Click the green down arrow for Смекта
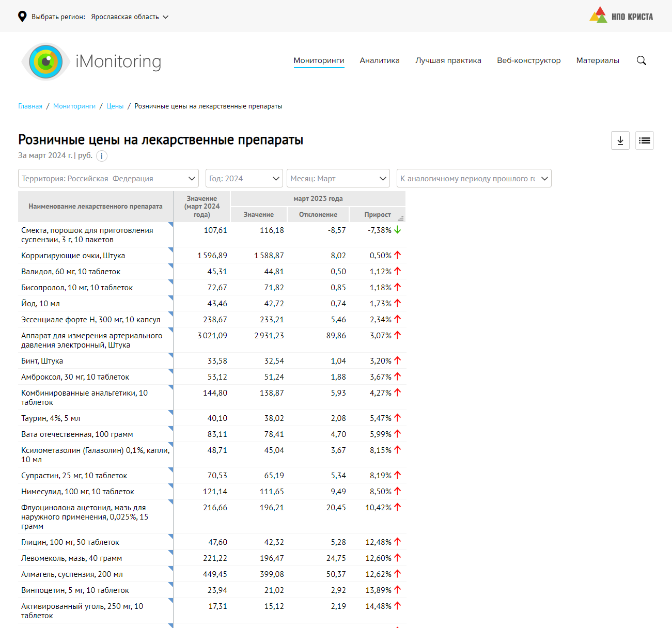Viewport: 672px width, 628px height. tap(398, 230)
